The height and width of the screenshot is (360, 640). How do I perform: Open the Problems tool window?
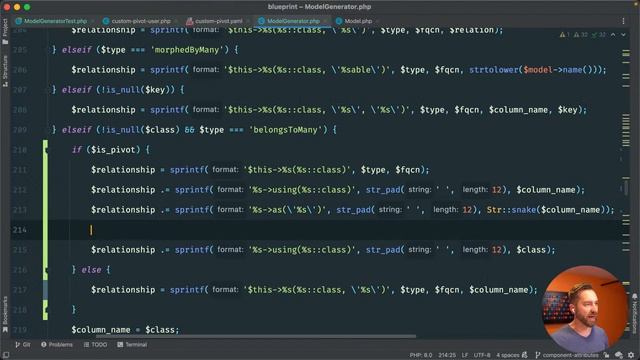[57, 344]
